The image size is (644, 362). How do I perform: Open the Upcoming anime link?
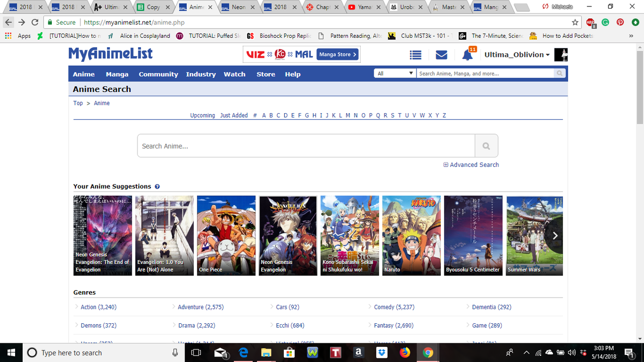[202, 115]
